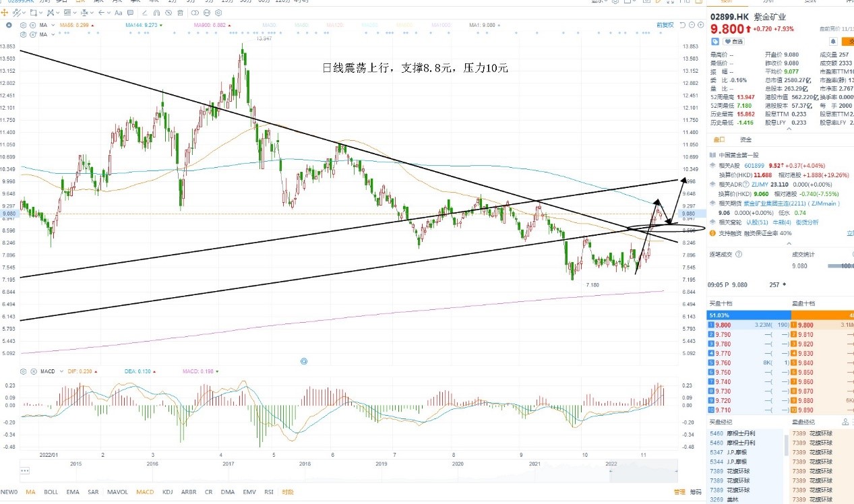Remove the MACD sub-chart indicator
Viewport: 854px width, 504px height.
tap(33, 371)
